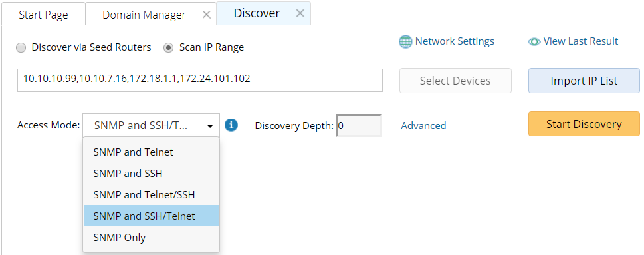The image size is (644, 255).
Task: Click the Network Settings globe icon
Action: click(406, 42)
